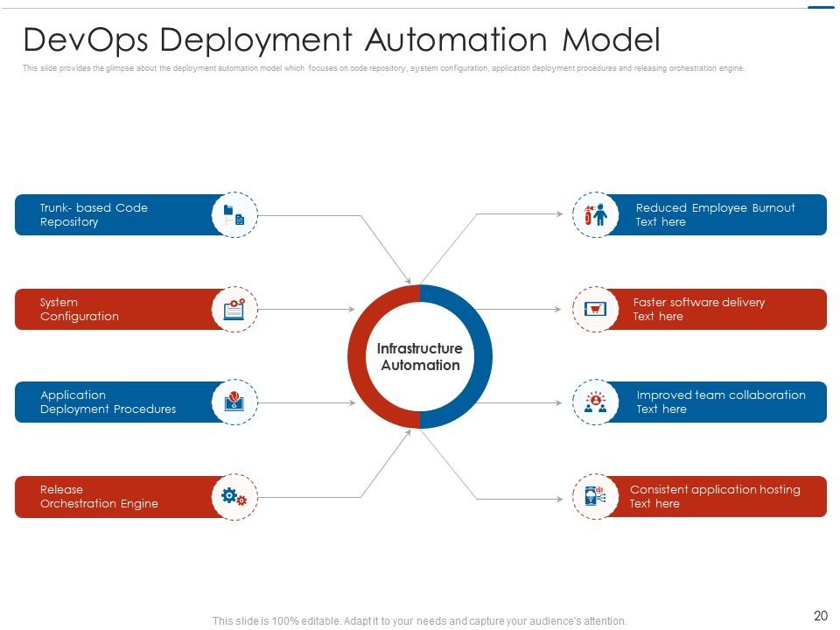
Task: Click the Faster Software Delivery cart icon
Action: 596,309
